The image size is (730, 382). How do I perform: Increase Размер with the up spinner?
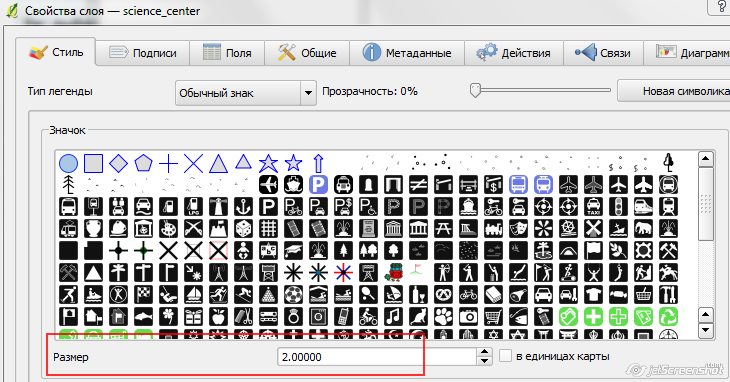(x=484, y=352)
